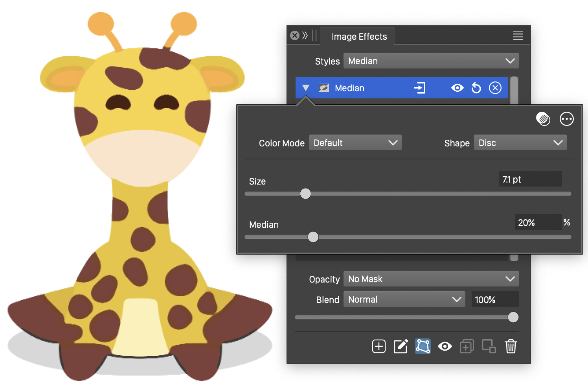
Task: Remove the Median effect with circled X
Action: click(x=495, y=88)
